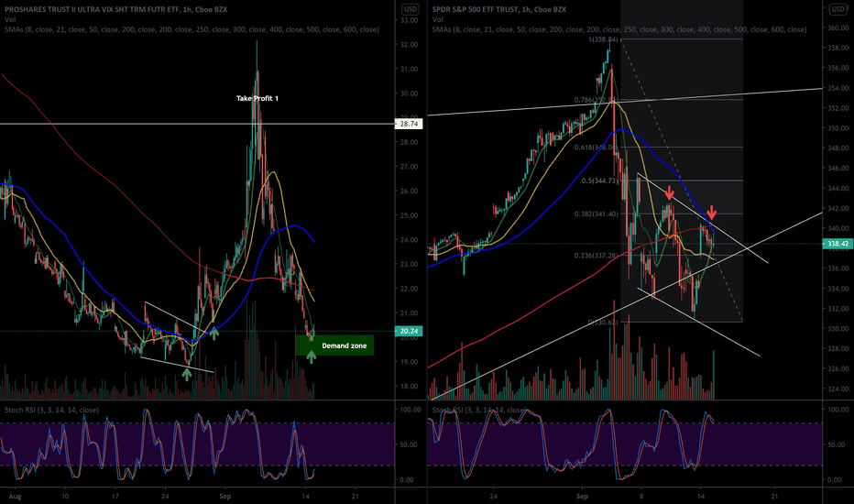The width and height of the screenshot is (854, 504).
Task: Select the 0.618 Fibonacci level label
Action: (596, 148)
